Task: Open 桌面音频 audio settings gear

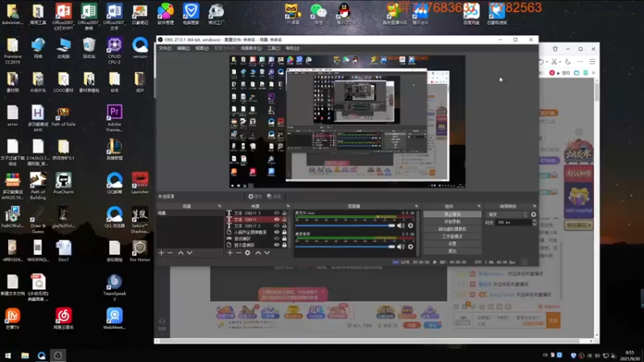Action: tap(411, 247)
